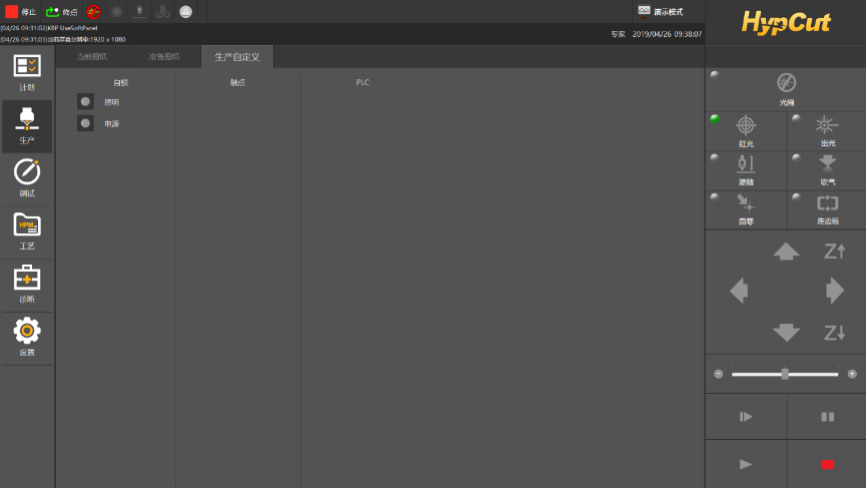The height and width of the screenshot is (488, 868).
Task: Open the 计划 (Plan) sidebar page
Action: [27, 72]
